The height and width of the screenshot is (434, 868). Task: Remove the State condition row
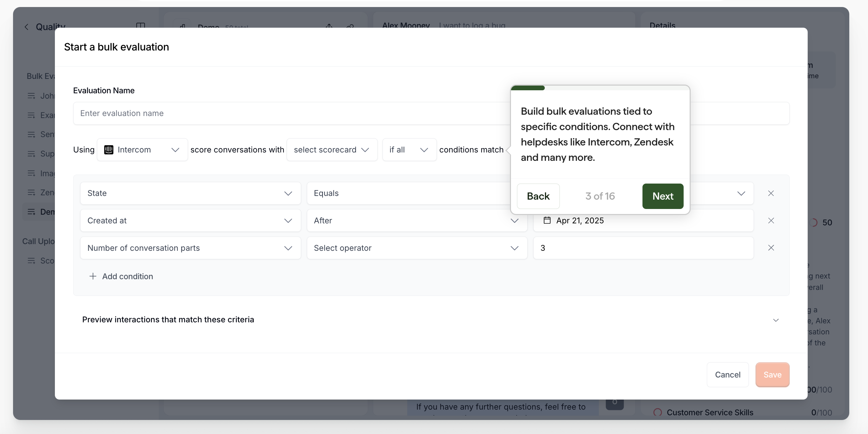[771, 193]
